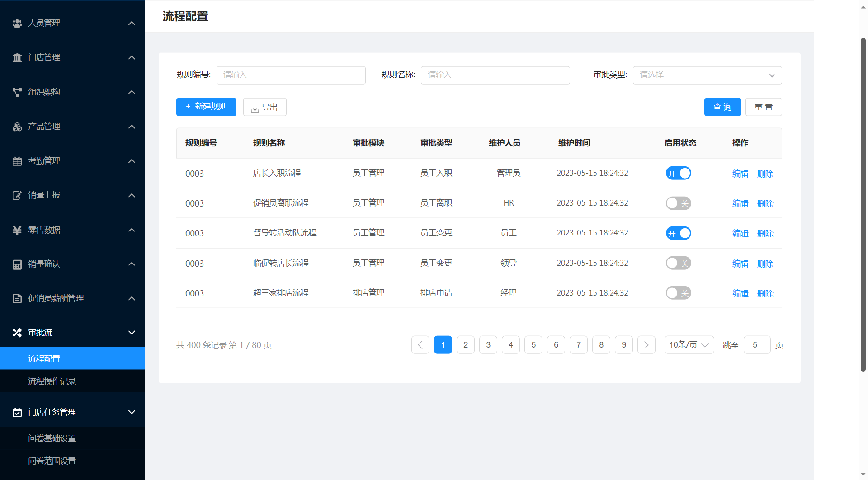
Task: Edit the 店长入职流程 rule
Action: [x=740, y=174]
